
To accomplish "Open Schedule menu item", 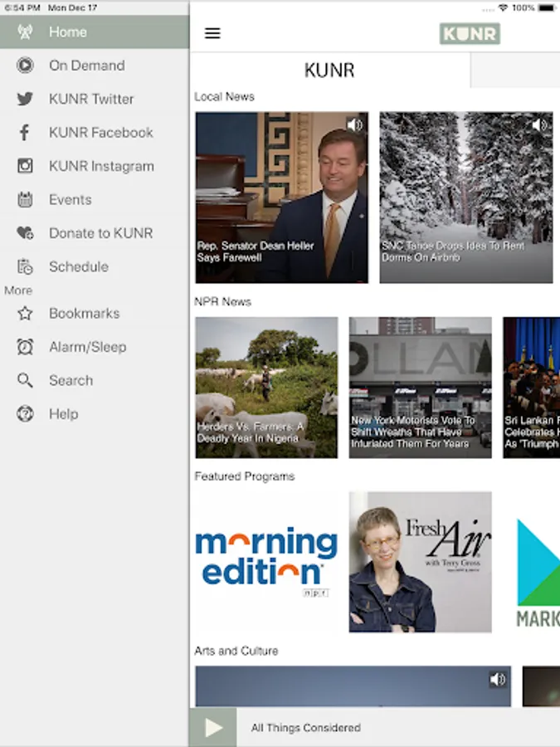I will pos(95,266).
